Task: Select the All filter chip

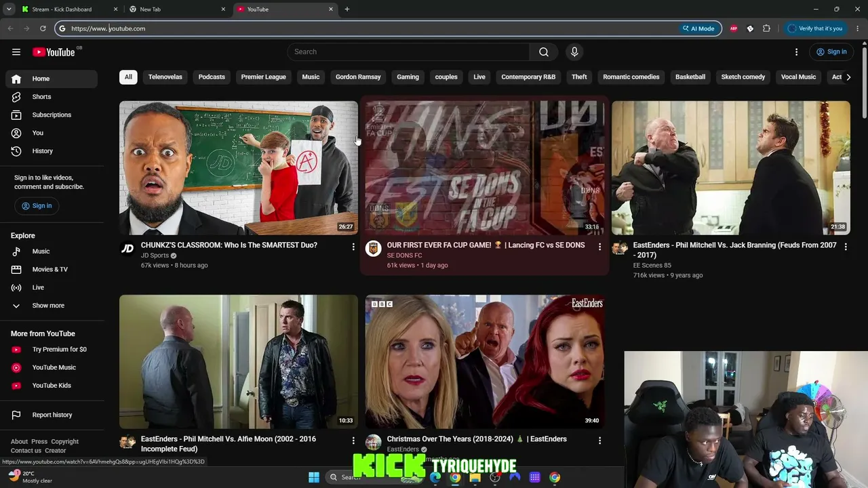Action: point(128,77)
